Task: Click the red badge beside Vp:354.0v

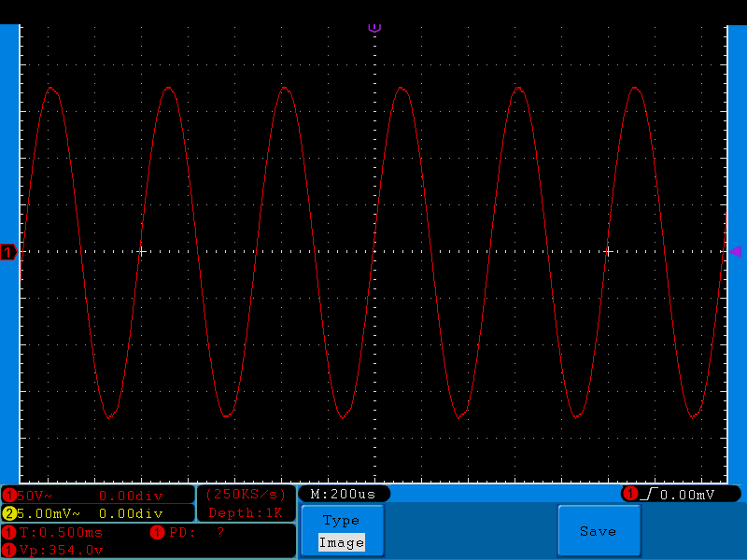Action: pyautogui.click(x=9, y=550)
